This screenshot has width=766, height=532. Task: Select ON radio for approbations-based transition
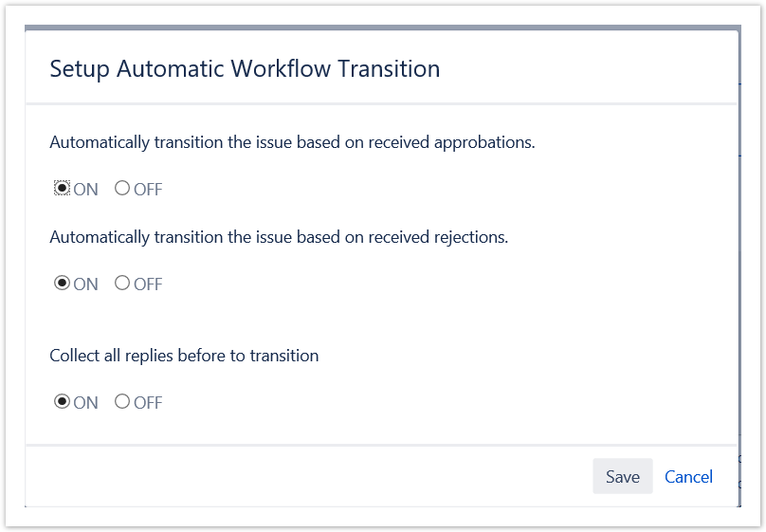tap(62, 189)
